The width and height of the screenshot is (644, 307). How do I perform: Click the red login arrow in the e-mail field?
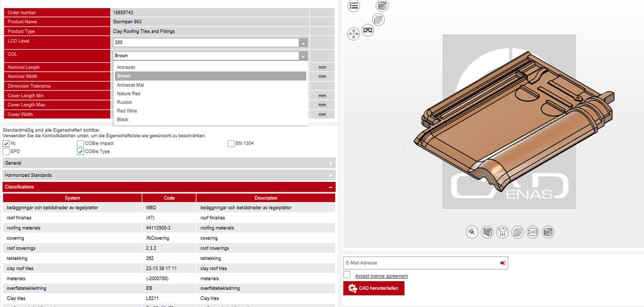502,263
